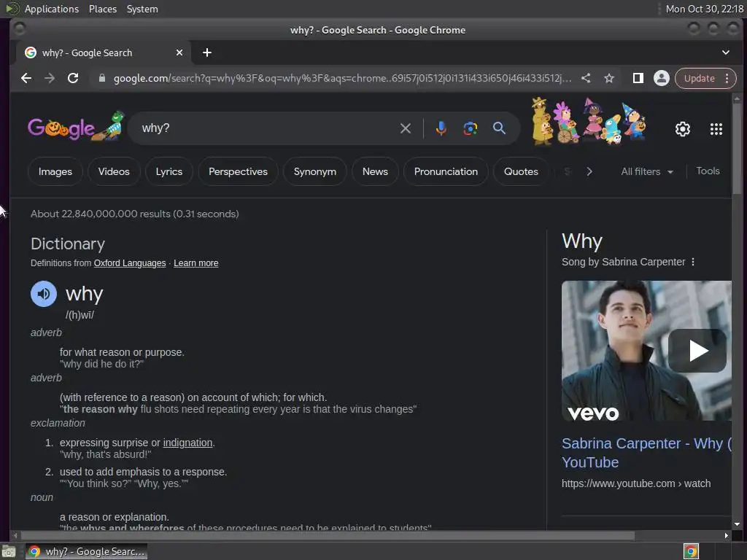Switch to Images results
747x560 pixels.
tap(55, 171)
